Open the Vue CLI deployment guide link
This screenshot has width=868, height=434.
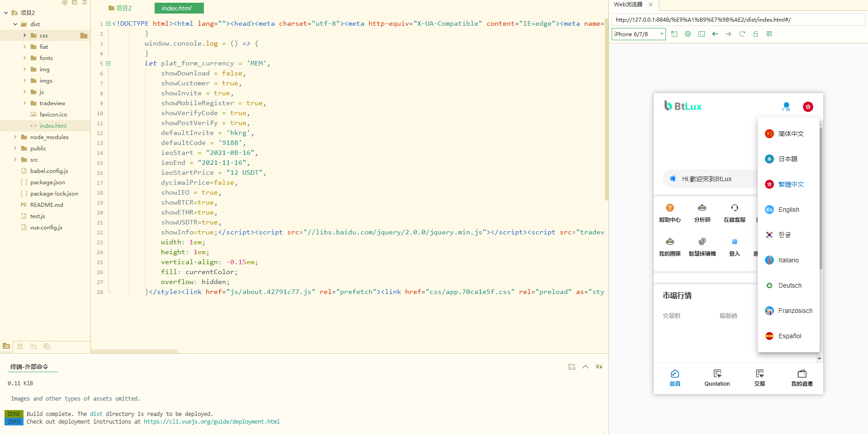coord(212,421)
